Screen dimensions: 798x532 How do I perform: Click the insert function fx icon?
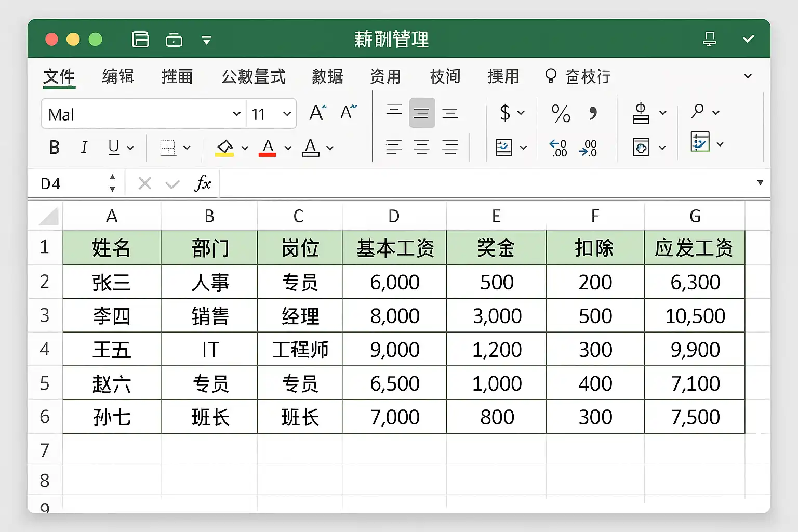[203, 183]
